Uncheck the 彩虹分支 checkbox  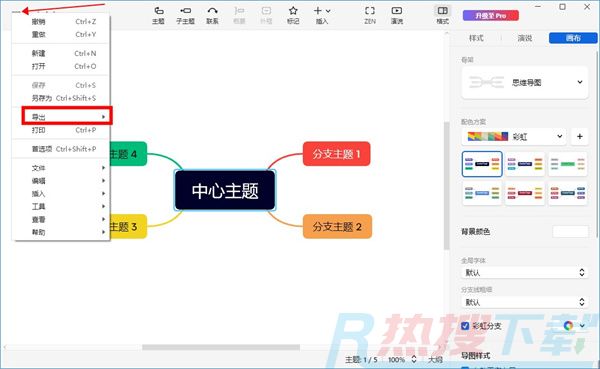coord(465,326)
